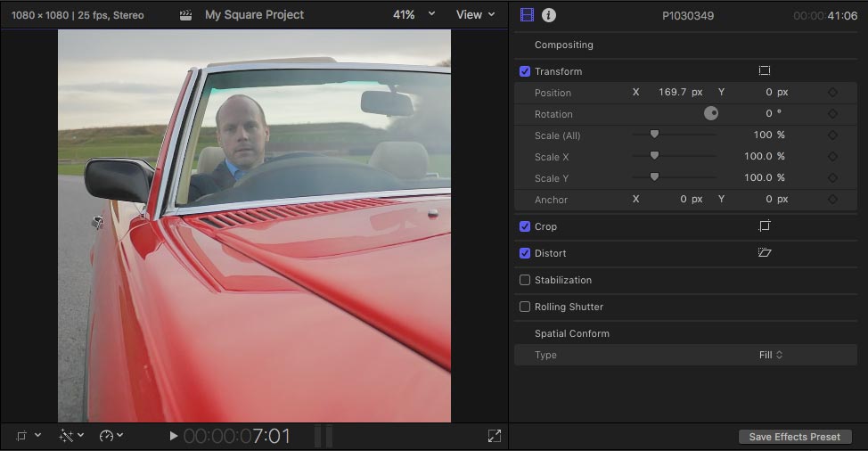The height and width of the screenshot is (451, 868).
Task: Click the viewer timecode 00:00:07:01
Action: tap(237, 436)
